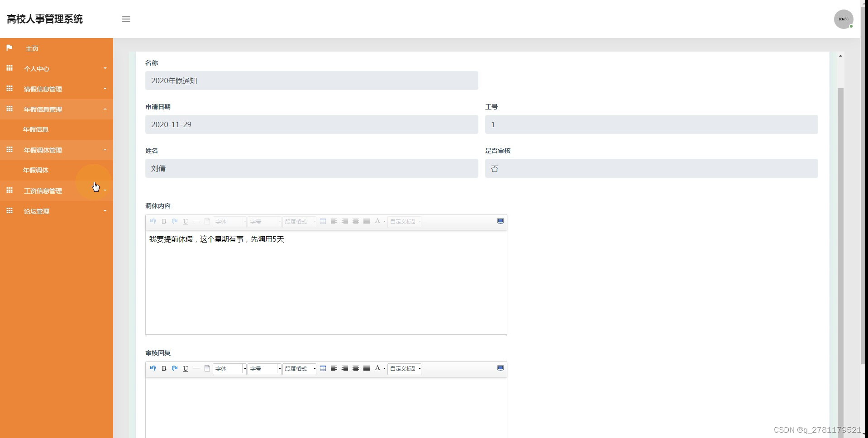Open 段落格式 dropdown in 调休内容 editor

[x=300, y=222]
